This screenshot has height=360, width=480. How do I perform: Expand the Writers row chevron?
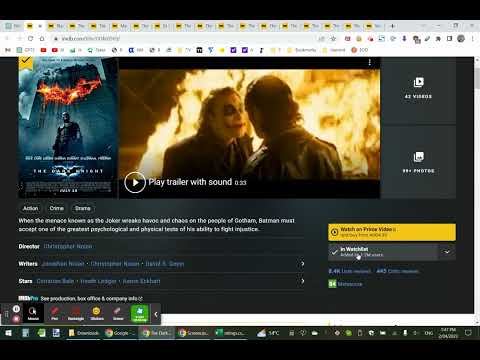pos(302,264)
